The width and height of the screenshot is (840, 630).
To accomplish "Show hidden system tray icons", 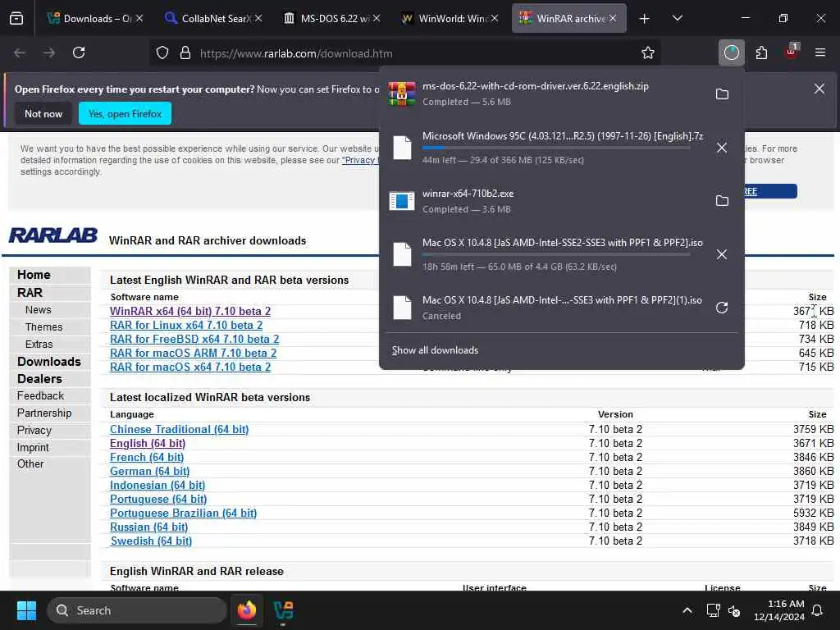I will click(x=687, y=610).
